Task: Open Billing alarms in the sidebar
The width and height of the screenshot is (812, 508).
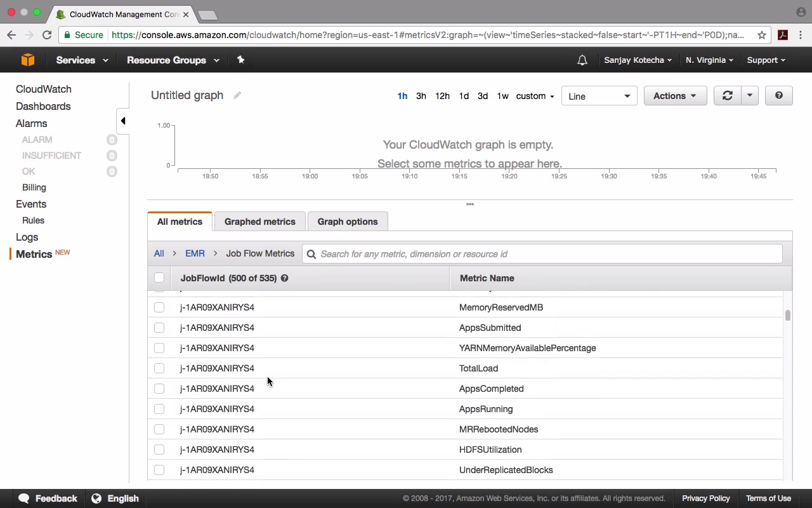Action: pyautogui.click(x=34, y=187)
